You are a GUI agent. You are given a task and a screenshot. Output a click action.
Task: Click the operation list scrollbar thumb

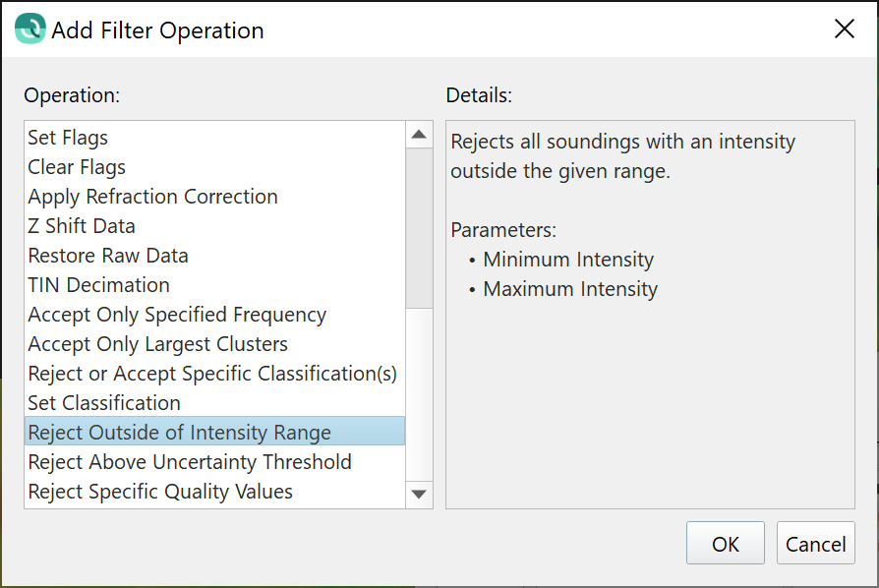pyautogui.click(x=419, y=228)
